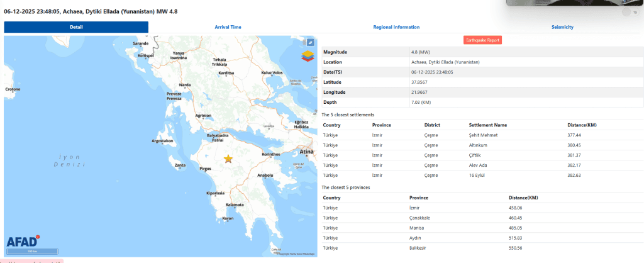This screenshot has width=644, height=263.
Task: Click the Karditsa label on the map
Action: coord(226,73)
